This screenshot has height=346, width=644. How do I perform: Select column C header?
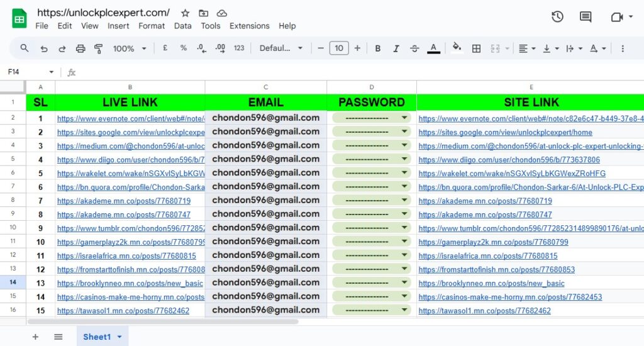tap(266, 87)
